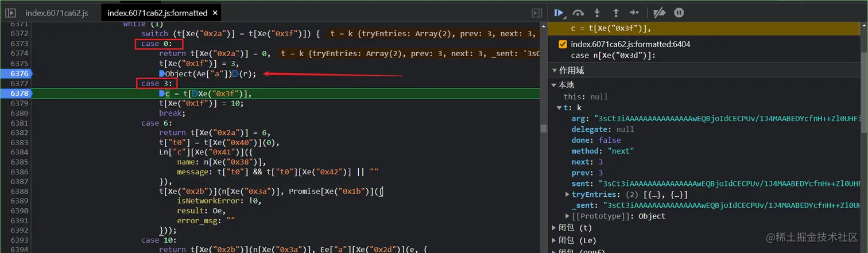Select the '_sent' property row
Viewport: 868px width, 253px height.
[715, 205]
